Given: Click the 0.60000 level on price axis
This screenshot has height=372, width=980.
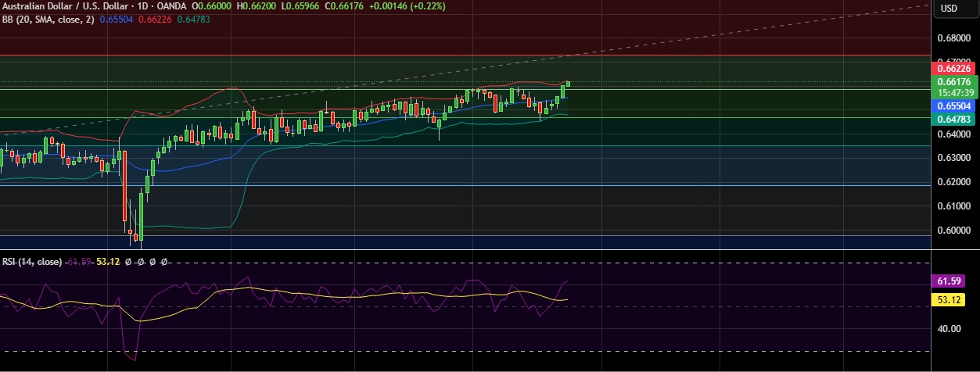Looking at the screenshot, I should 953,231.
